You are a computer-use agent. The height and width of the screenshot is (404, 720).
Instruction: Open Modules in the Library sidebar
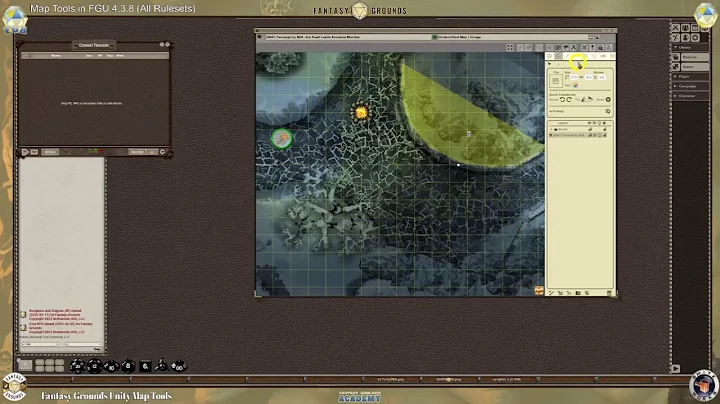695,57
